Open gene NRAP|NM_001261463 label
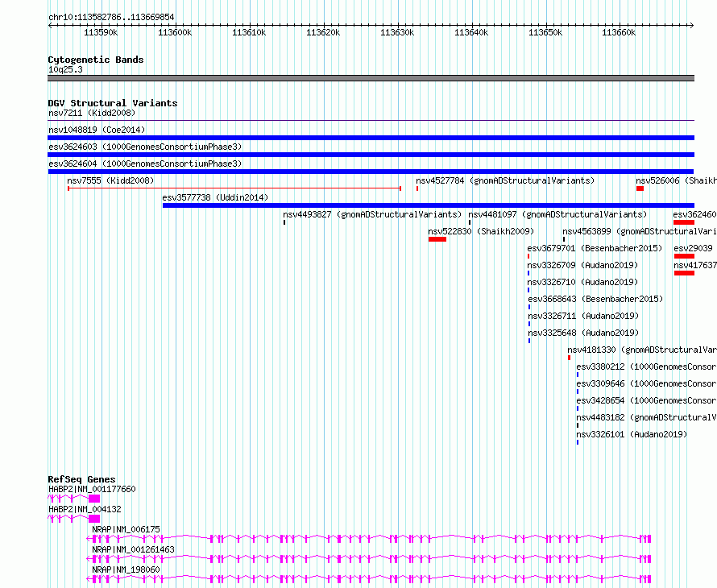This screenshot has height=588, width=717. (x=133, y=549)
